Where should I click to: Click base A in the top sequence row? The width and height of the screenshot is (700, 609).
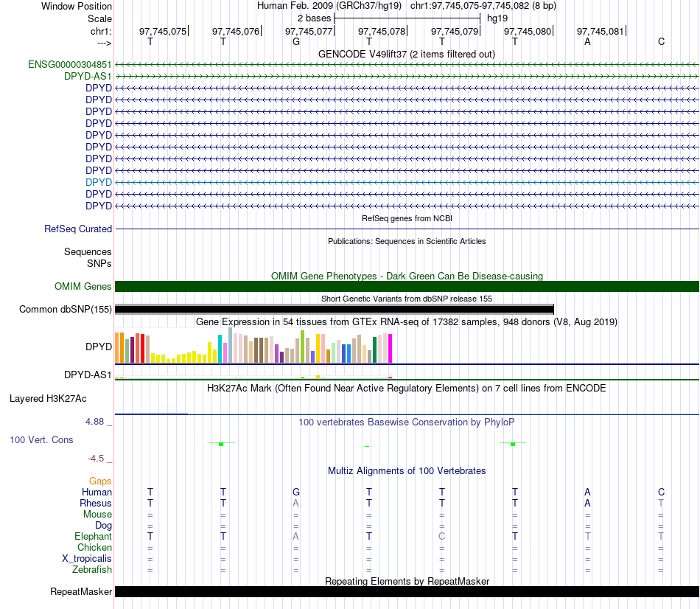click(587, 41)
